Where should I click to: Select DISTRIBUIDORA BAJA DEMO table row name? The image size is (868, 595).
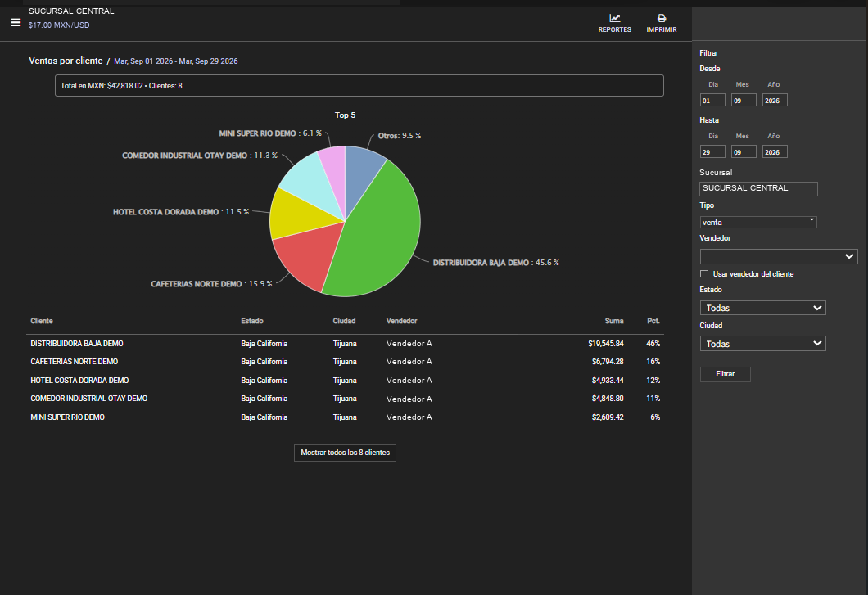coord(77,344)
